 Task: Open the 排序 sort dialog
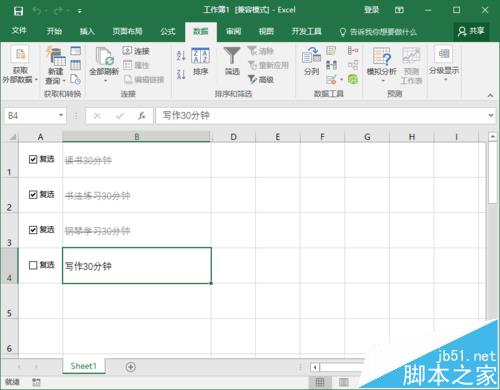coord(200,62)
